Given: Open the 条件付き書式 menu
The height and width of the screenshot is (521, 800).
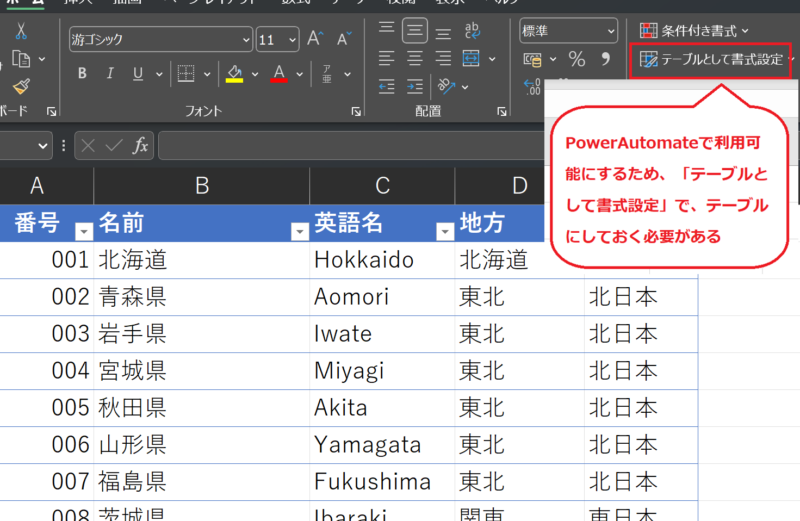Looking at the screenshot, I should 693,31.
